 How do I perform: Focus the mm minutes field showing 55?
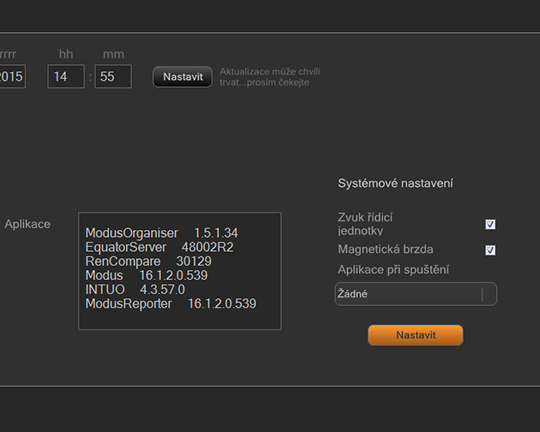point(113,76)
